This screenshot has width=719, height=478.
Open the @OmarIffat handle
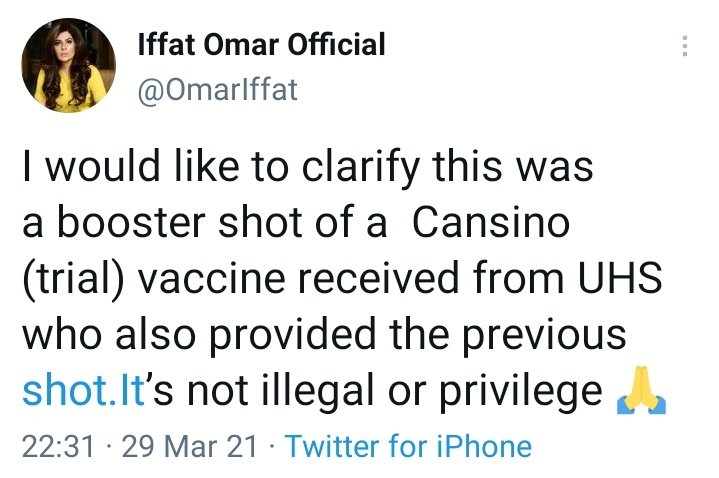pos(216,90)
